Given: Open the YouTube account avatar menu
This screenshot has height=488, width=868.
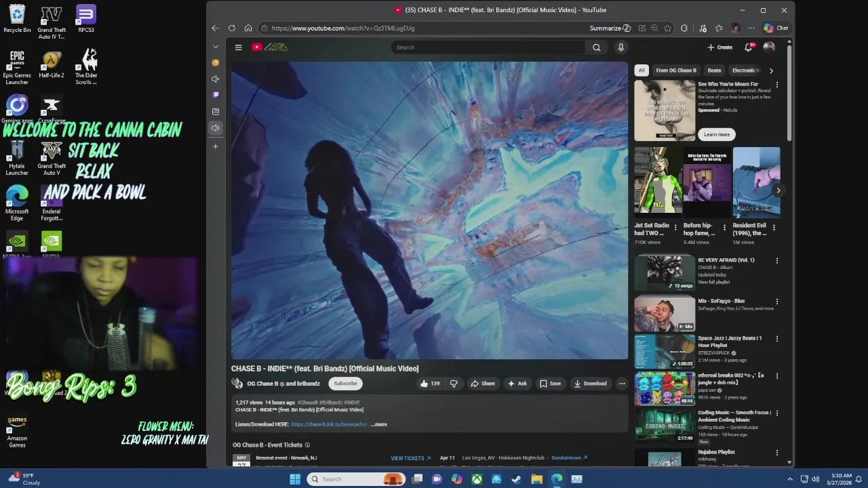Looking at the screenshot, I should (x=769, y=47).
